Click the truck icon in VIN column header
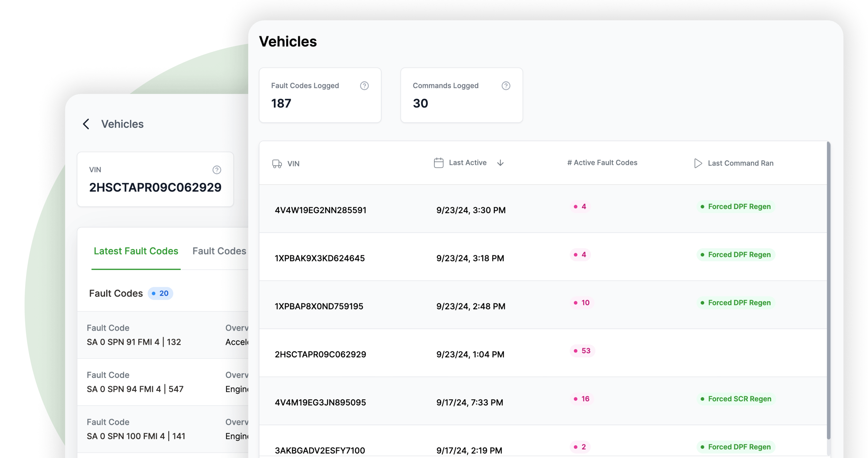This screenshot has height=458, width=868. point(277,164)
